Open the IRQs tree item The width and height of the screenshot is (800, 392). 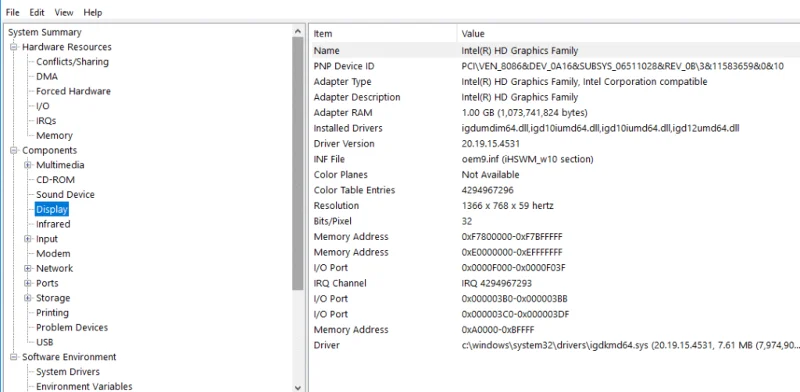(x=46, y=121)
